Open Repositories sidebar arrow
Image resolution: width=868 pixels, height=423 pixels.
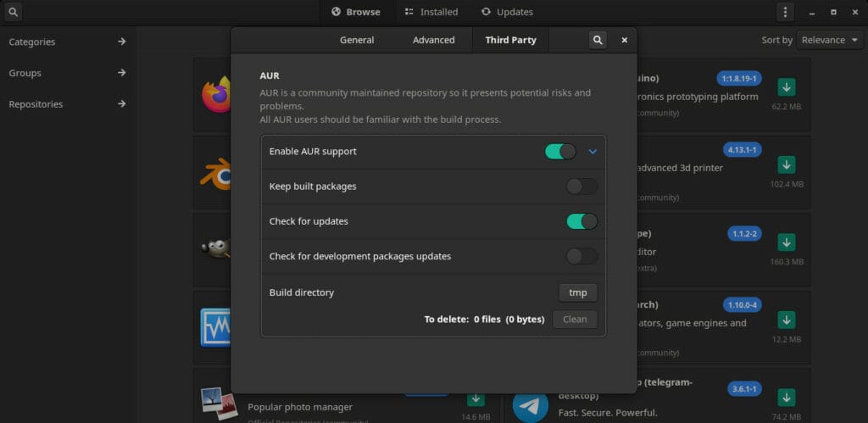122,103
